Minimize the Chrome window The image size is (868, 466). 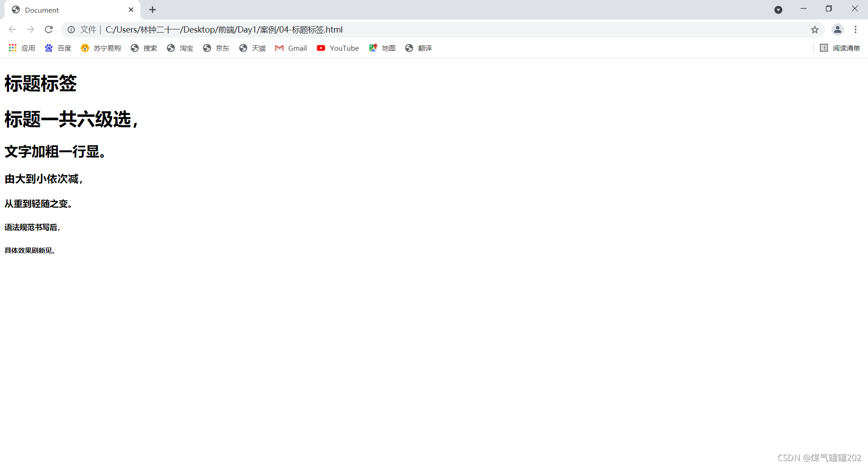click(803, 9)
